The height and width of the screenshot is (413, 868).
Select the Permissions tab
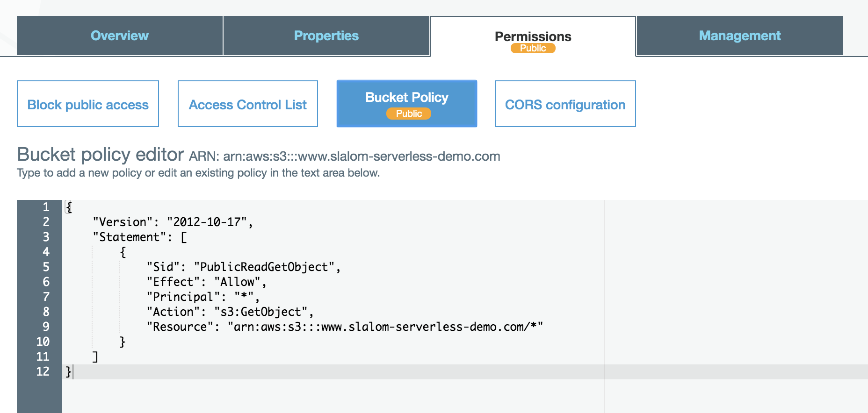533,36
